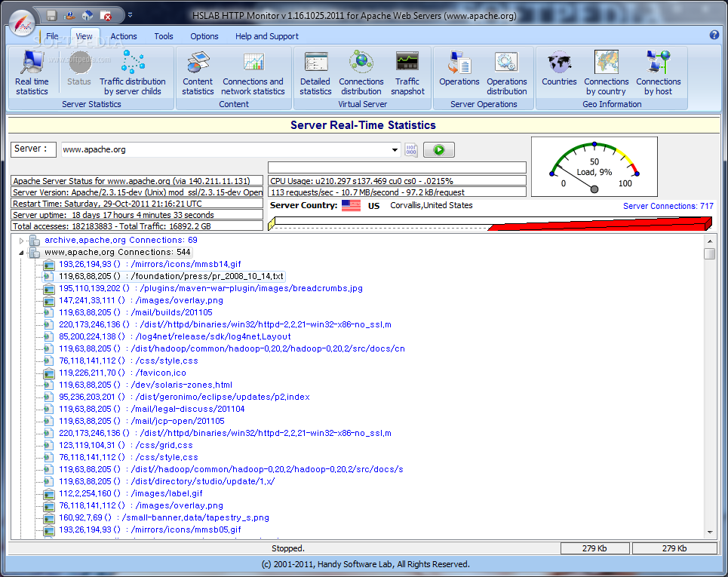The height and width of the screenshot is (577, 728).
Task: Select the maven-war-plugin breadcrumbs.jpg row
Action: point(210,288)
